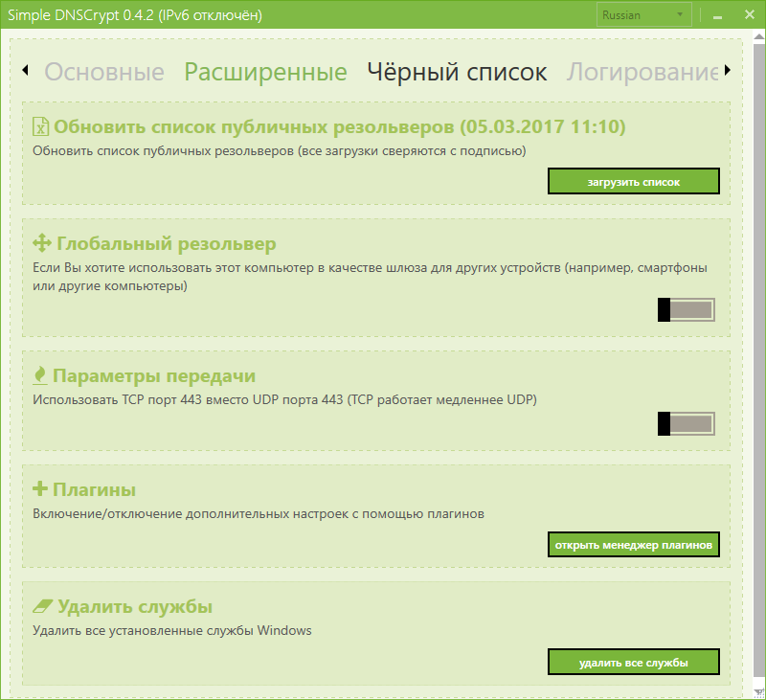Click the right scroll arrow of the tab bar
The image size is (766, 700).
[x=726, y=72]
